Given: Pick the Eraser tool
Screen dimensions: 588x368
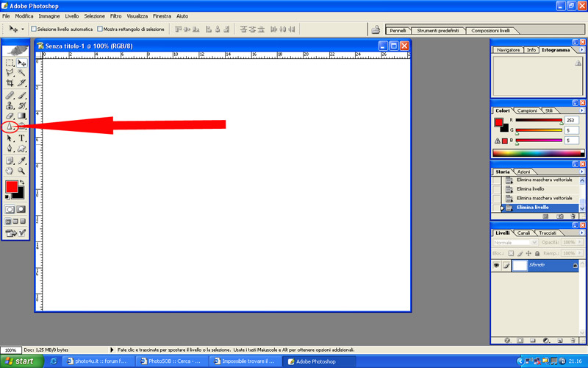Looking at the screenshot, I should coord(10,116).
